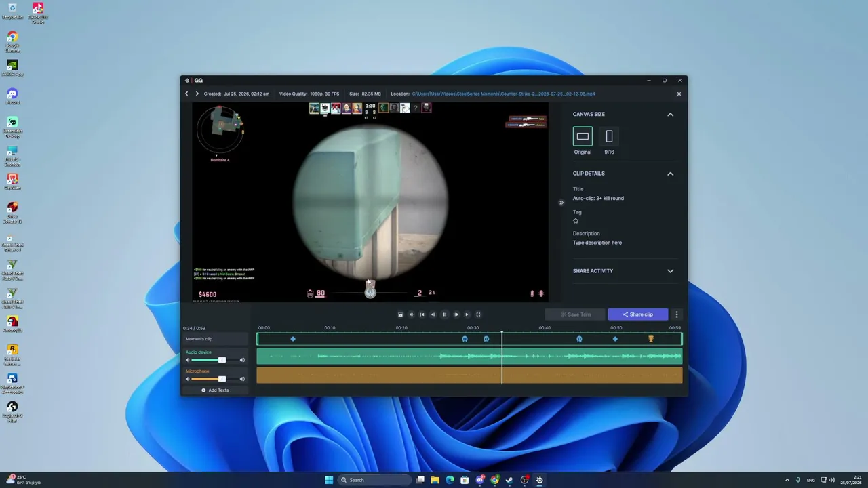Add Texts to the clip timeline
868x488 pixels.
215,390
